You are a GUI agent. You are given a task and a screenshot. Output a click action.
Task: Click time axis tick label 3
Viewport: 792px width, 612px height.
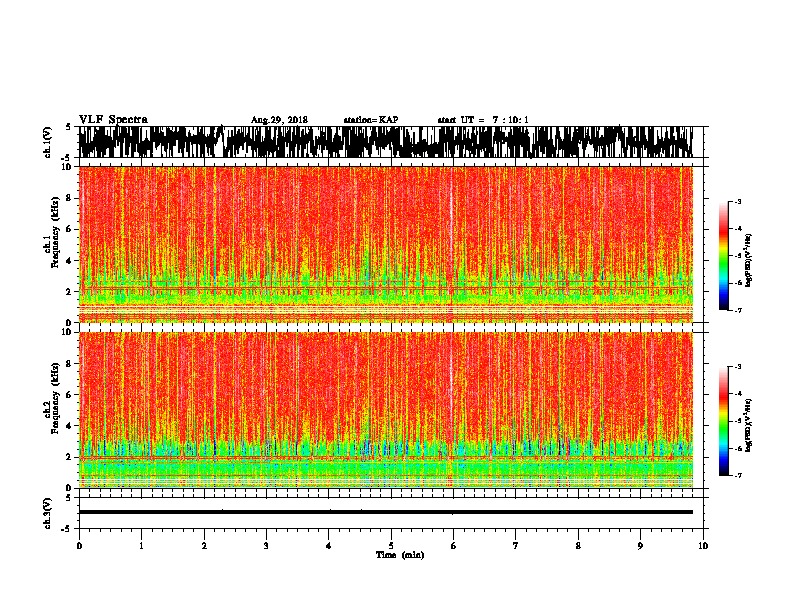[x=266, y=546]
